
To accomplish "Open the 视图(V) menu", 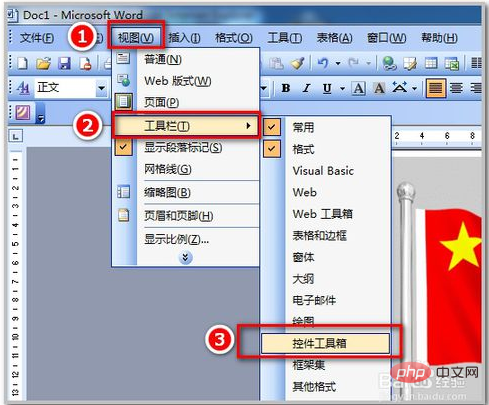I will click(136, 38).
